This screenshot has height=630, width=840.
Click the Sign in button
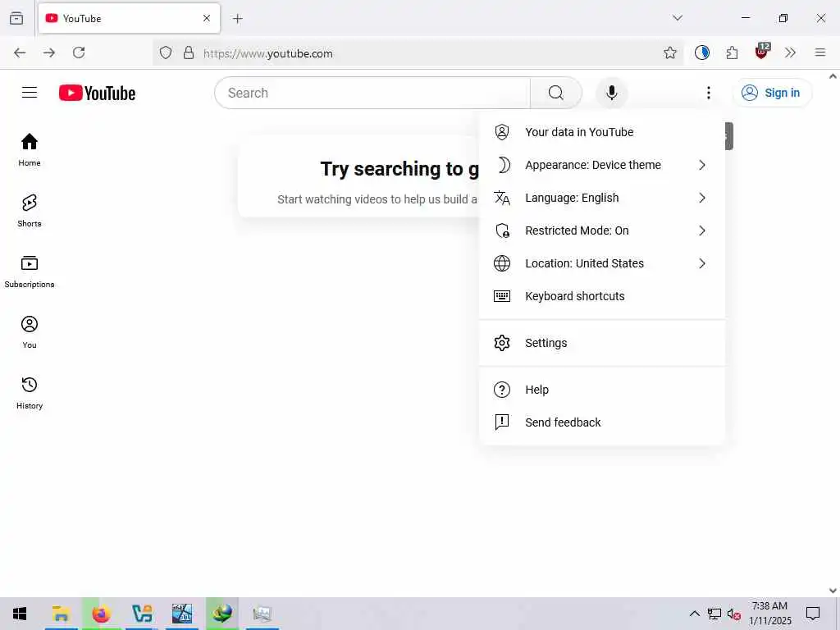pyautogui.click(x=771, y=93)
